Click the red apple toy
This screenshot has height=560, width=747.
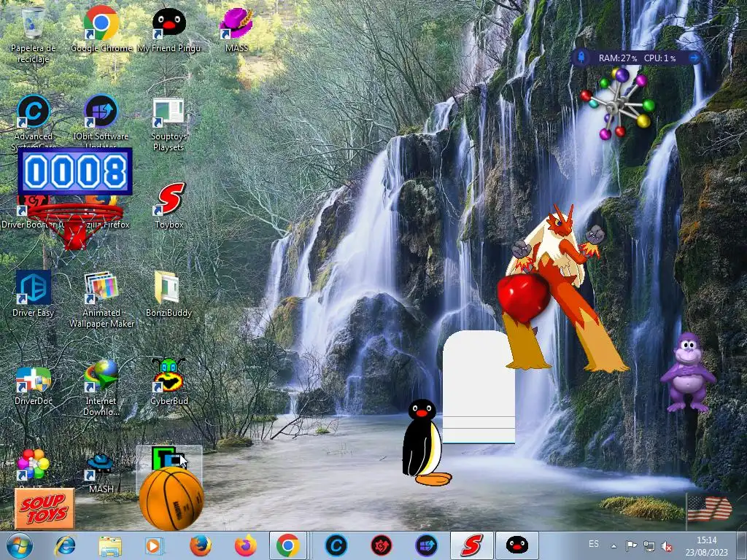tap(524, 298)
